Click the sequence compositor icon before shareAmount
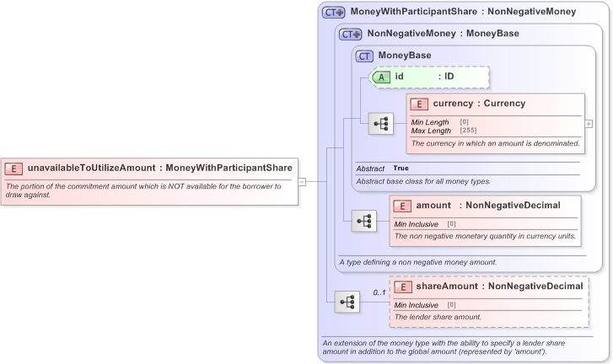613x364 pixels. point(347,302)
